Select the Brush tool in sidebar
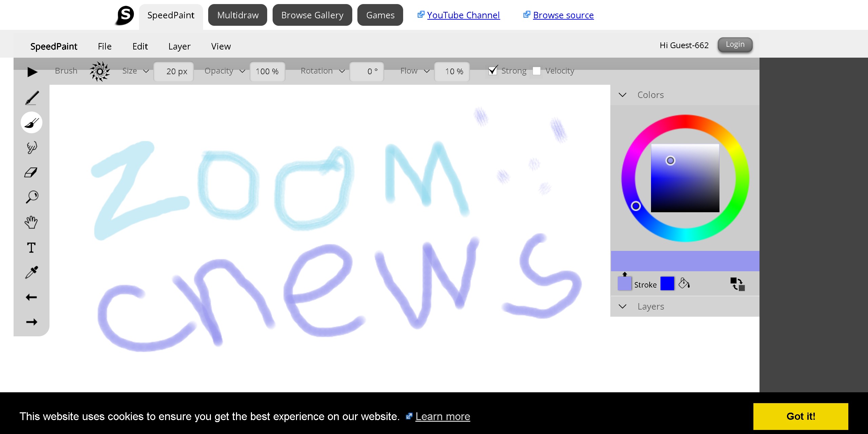 (32, 122)
